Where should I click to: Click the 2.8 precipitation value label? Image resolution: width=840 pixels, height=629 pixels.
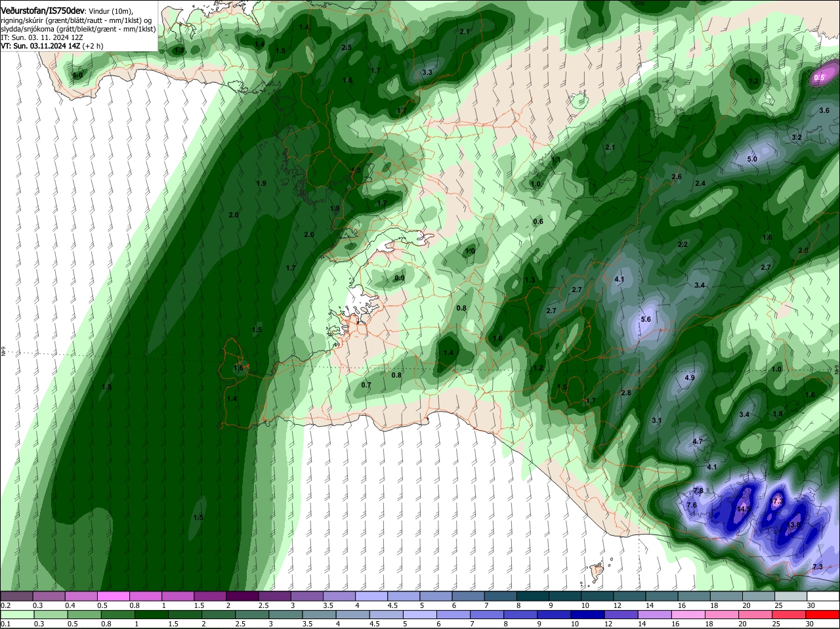(x=626, y=393)
